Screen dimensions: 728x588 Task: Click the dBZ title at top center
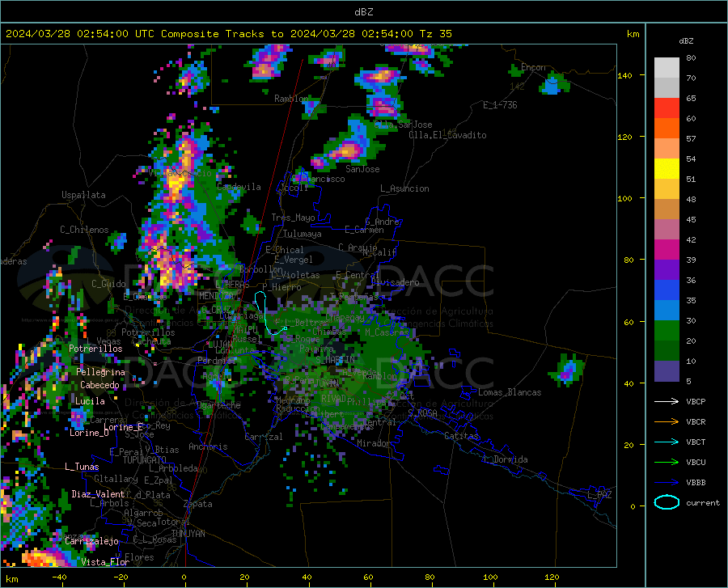363,12
